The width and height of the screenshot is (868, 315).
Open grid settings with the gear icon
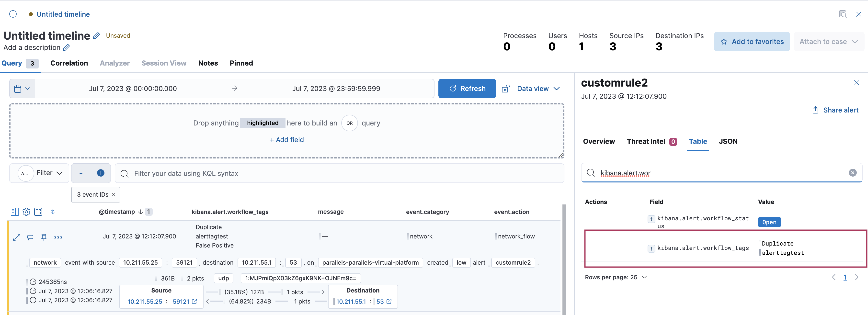[26, 212]
